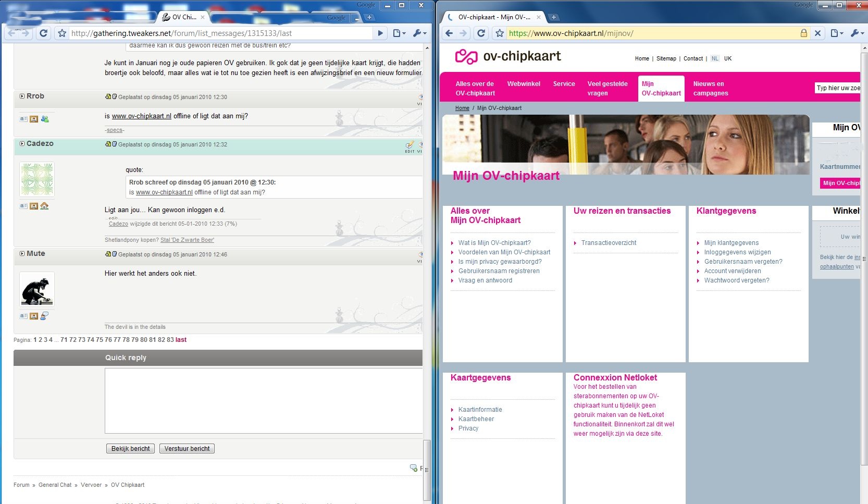
Task: Click the ov-chipkaart logo
Action: tap(508, 56)
